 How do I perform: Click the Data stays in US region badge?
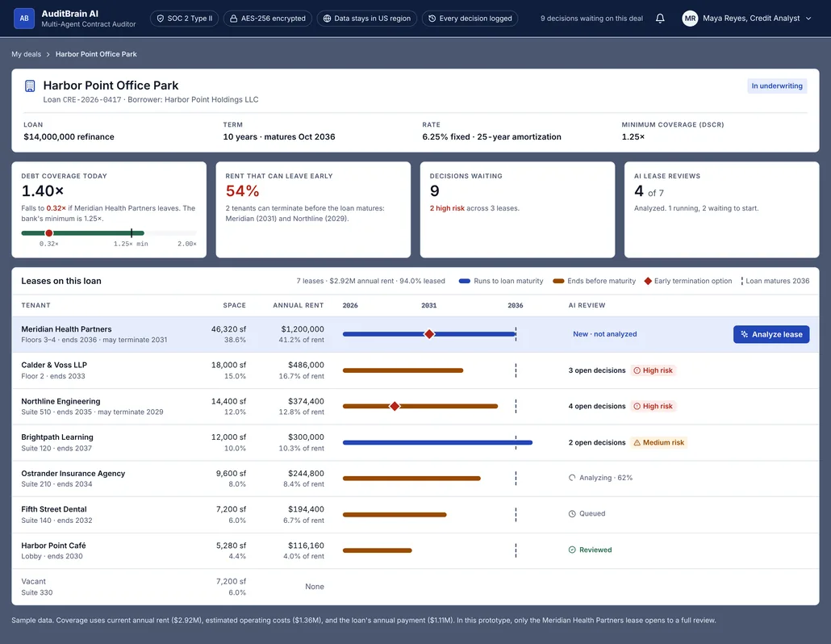click(367, 18)
